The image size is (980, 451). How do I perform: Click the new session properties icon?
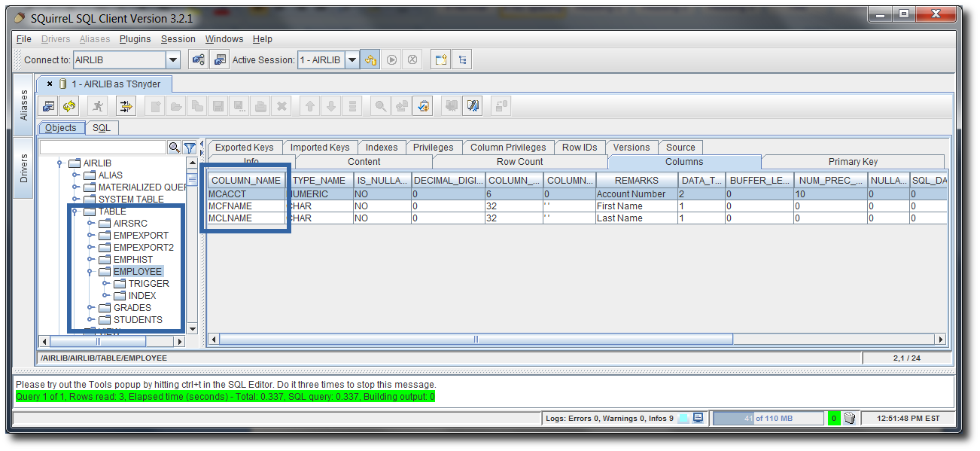[x=219, y=60]
